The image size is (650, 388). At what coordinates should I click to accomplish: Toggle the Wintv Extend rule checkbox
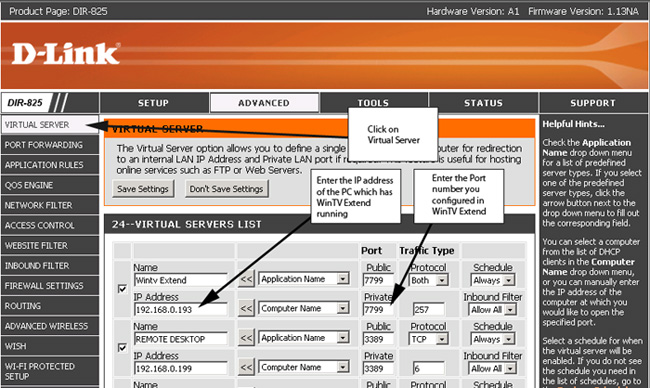click(x=122, y=289)
